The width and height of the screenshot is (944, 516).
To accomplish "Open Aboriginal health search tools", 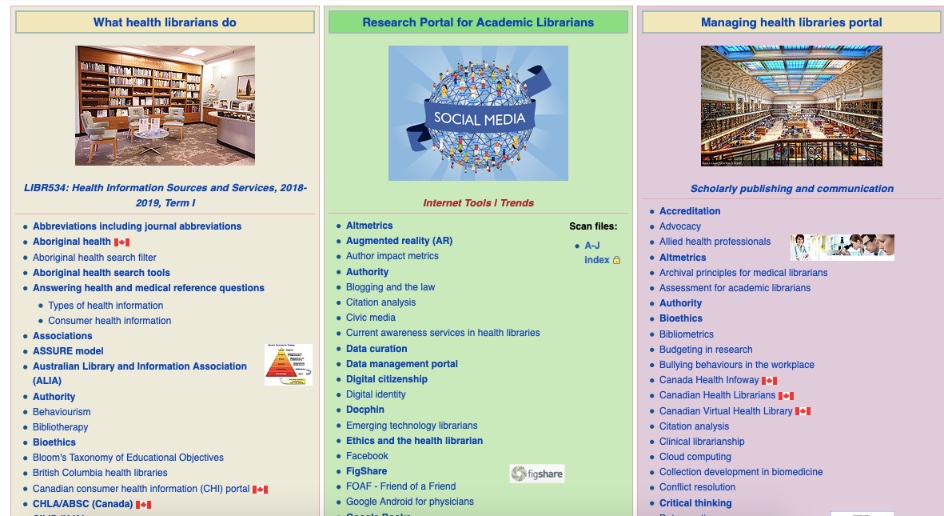I will [101, 273].
